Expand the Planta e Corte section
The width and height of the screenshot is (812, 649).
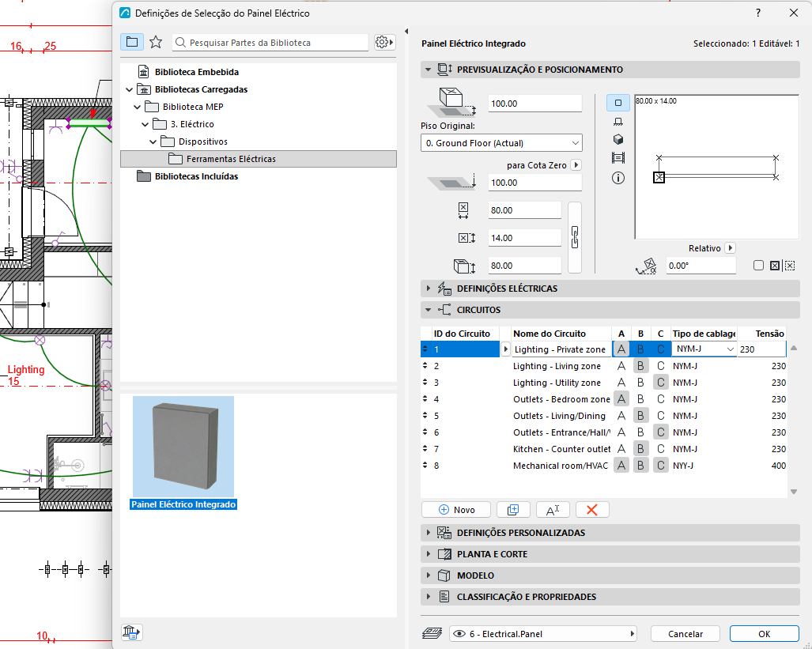tap(429, 554)
